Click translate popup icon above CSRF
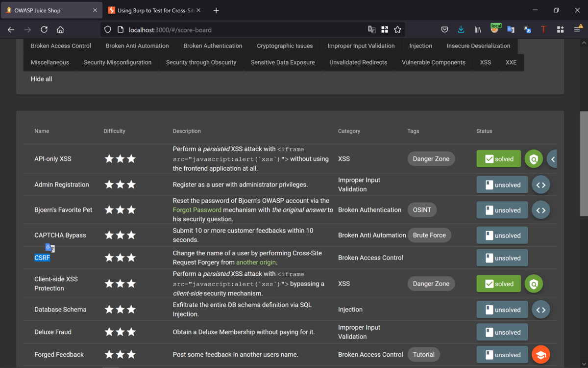 click(x=50, y=248)
